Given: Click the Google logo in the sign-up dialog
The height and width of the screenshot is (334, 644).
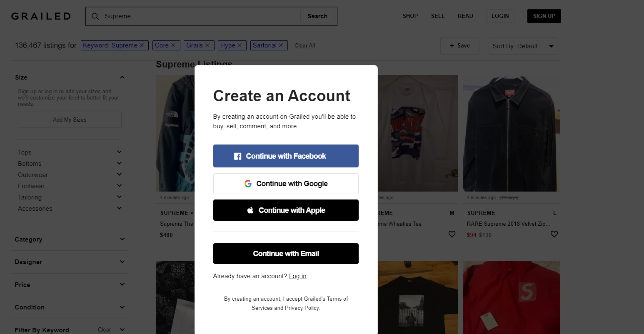Looking at the screenshot, I should (x=248, y=183).
